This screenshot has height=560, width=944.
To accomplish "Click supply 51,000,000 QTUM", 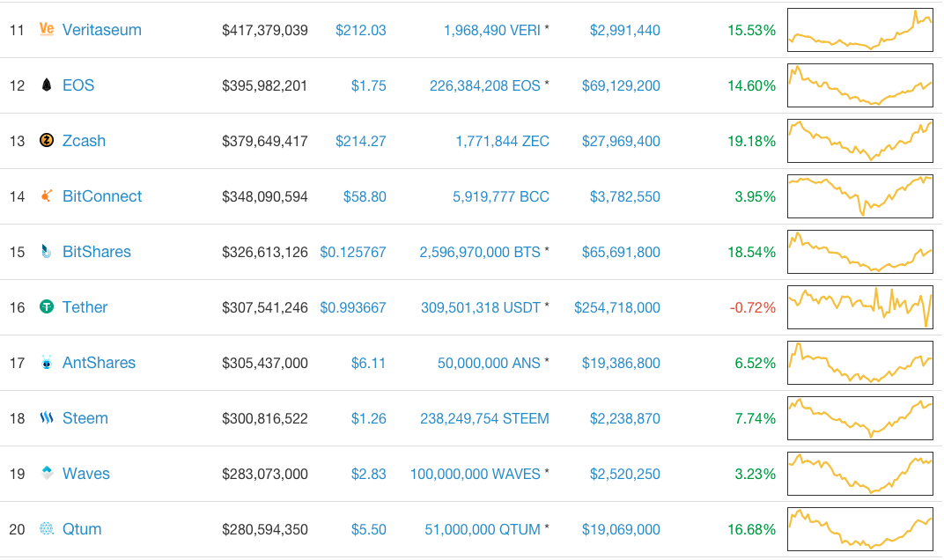I will tap(483, 528).
